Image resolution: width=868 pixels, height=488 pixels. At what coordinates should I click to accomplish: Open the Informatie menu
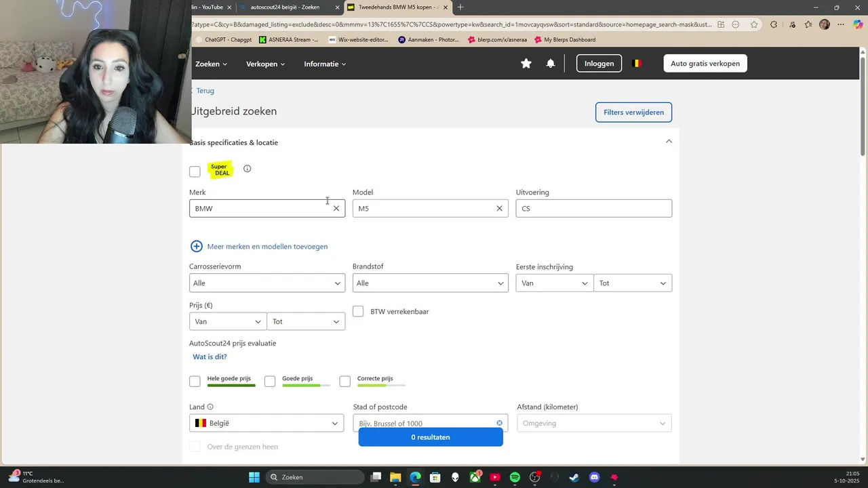click(x=325, y=64)
